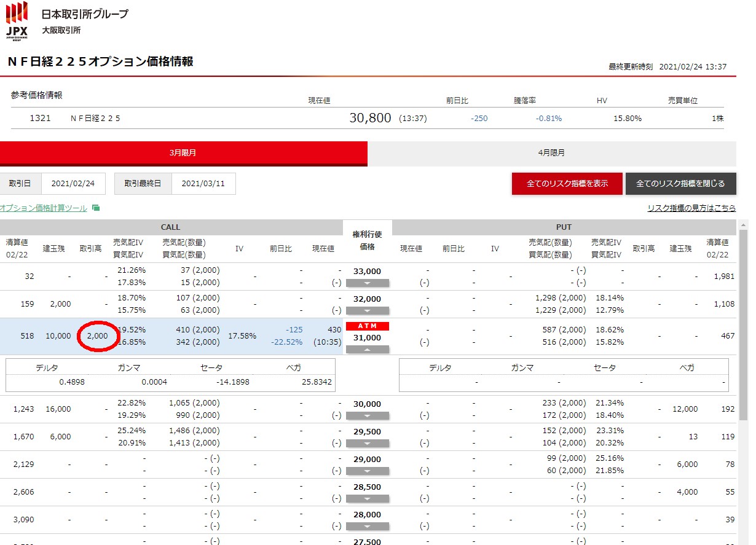Click the セータ value -14.1898
756x545 pixels.
coord(232,382)
